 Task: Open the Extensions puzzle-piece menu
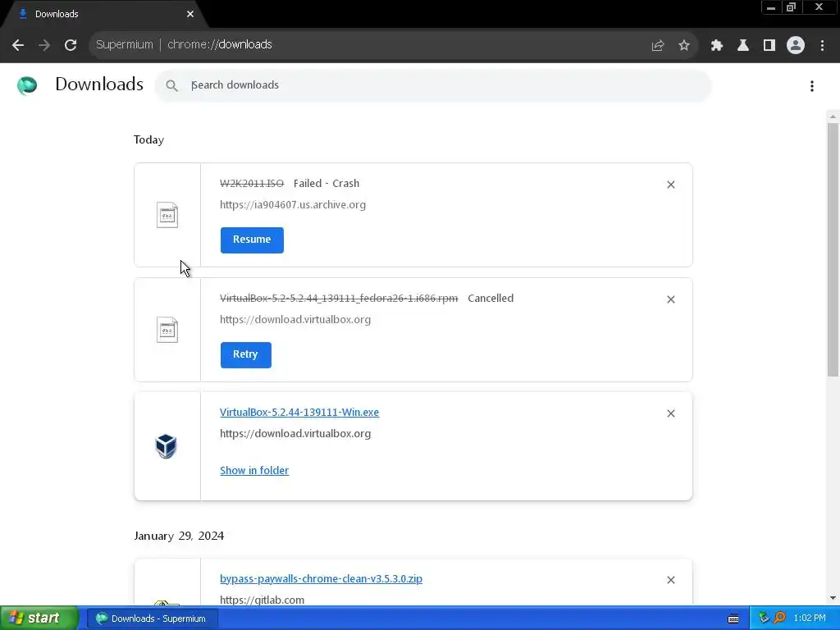click(x=717, y=45)
